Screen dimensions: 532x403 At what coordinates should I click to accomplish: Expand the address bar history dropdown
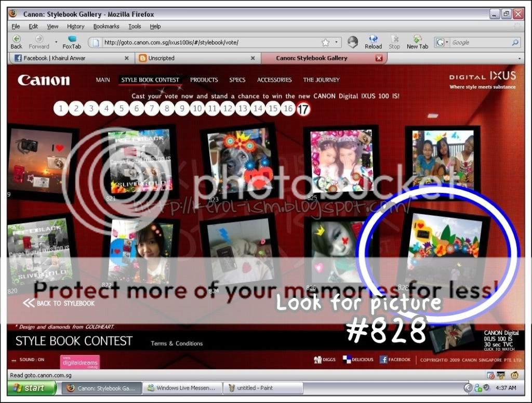pyautogui.click(x=336, y=43)
